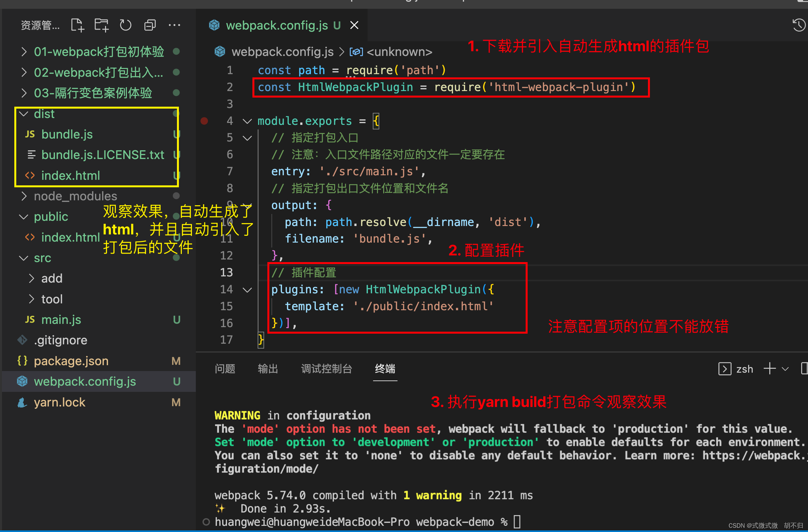
Task: Fold the module.exports block on line 4
Action: coord(248,121)
